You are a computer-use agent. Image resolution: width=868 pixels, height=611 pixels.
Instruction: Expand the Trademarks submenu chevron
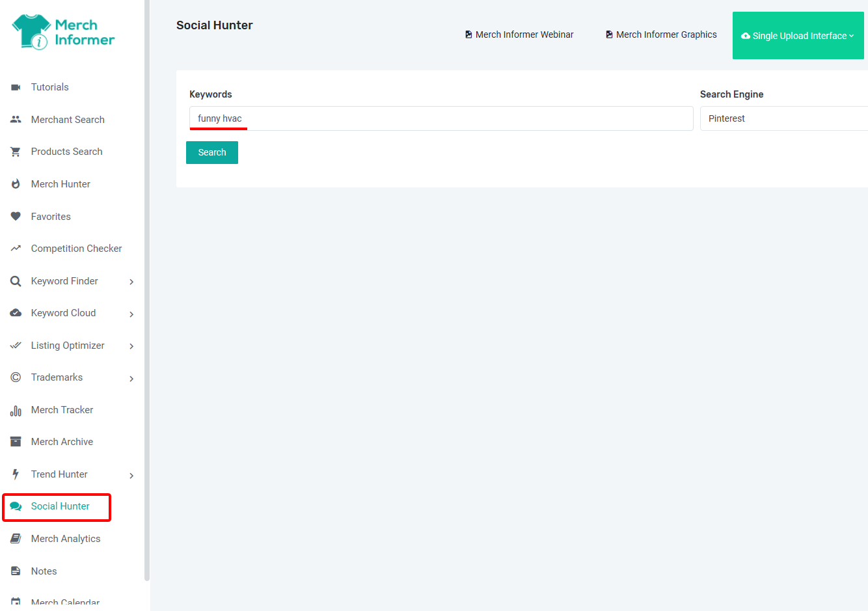131,379
